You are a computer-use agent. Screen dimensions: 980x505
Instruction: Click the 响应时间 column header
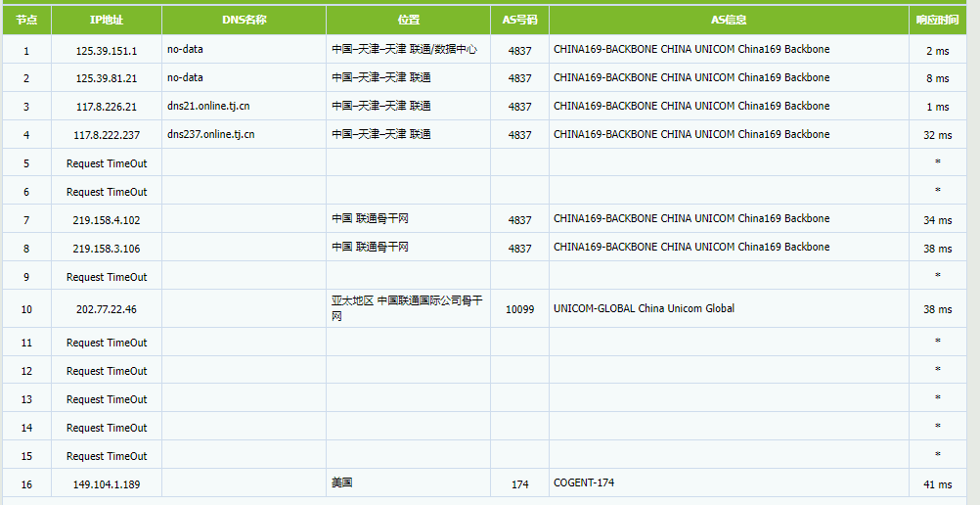[x=938, y=20]
